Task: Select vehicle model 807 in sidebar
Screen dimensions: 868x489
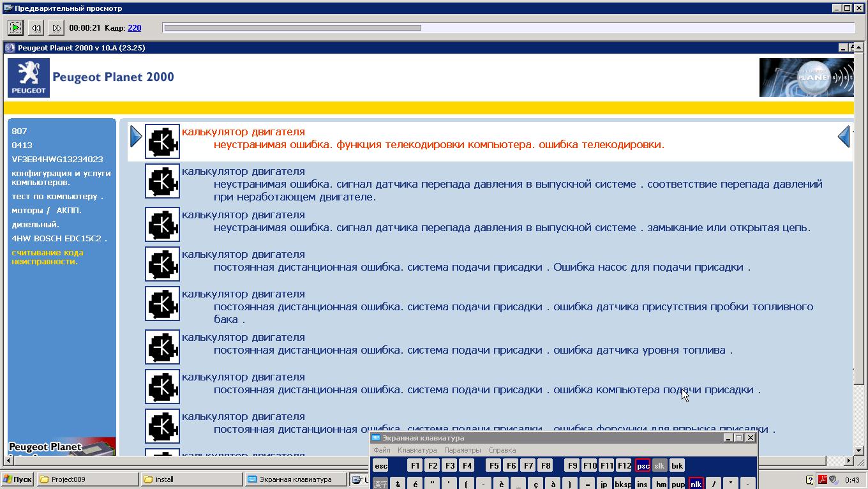Action: [19, 131]
